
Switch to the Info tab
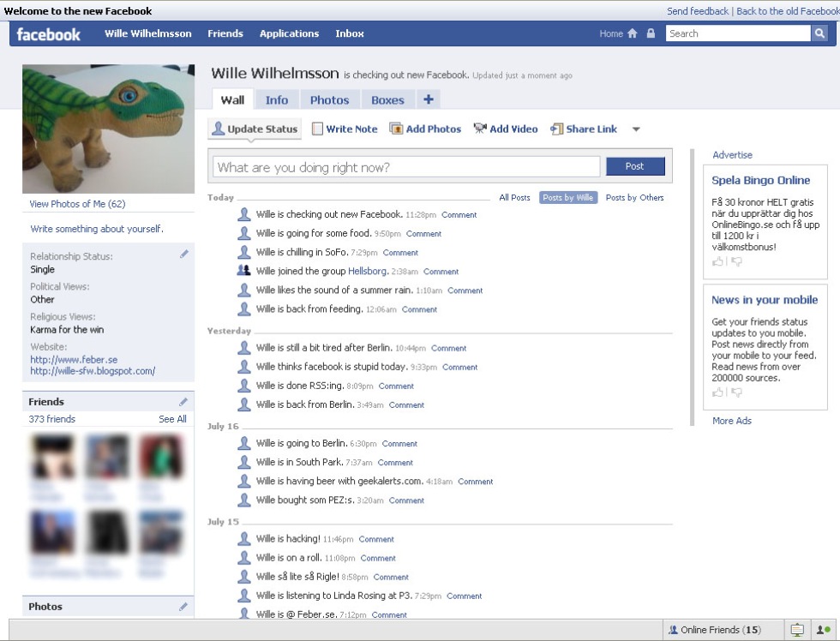276,99
